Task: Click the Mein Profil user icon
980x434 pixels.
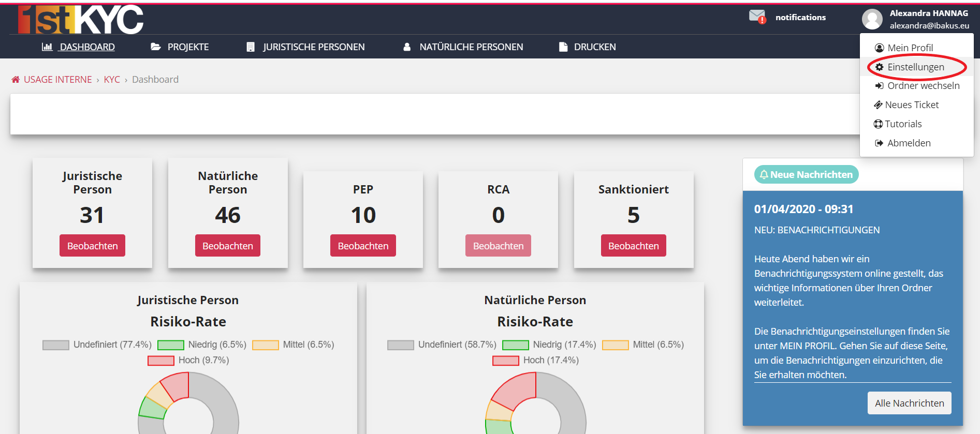Action: tap(879, 48)
